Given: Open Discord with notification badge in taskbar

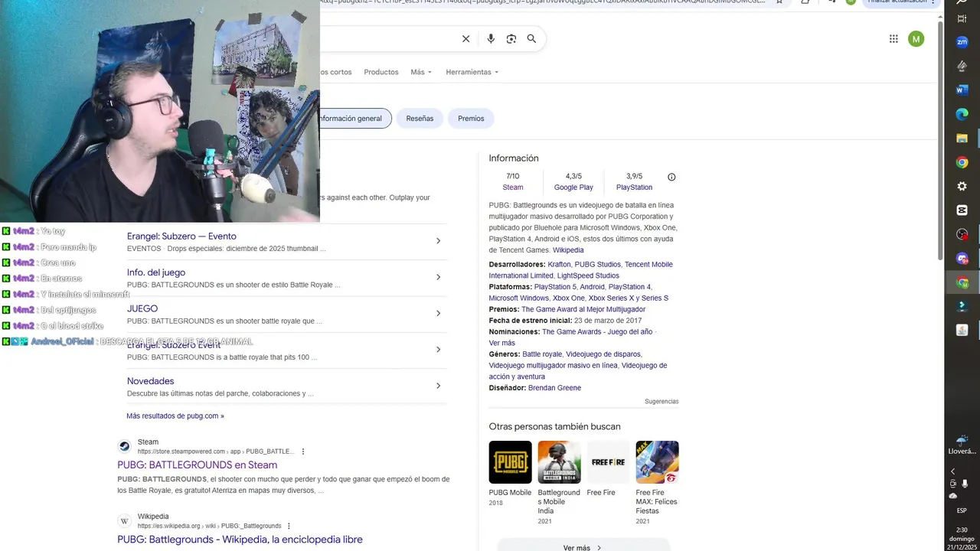Looking at the screenshot, I should 962,259.
